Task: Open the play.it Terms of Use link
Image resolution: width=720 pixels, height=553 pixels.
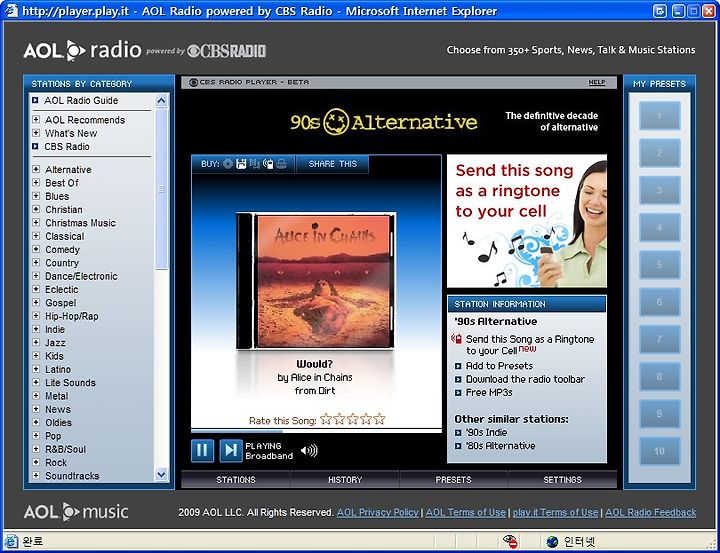Action: pyautogui.click(x=555, y=513)
